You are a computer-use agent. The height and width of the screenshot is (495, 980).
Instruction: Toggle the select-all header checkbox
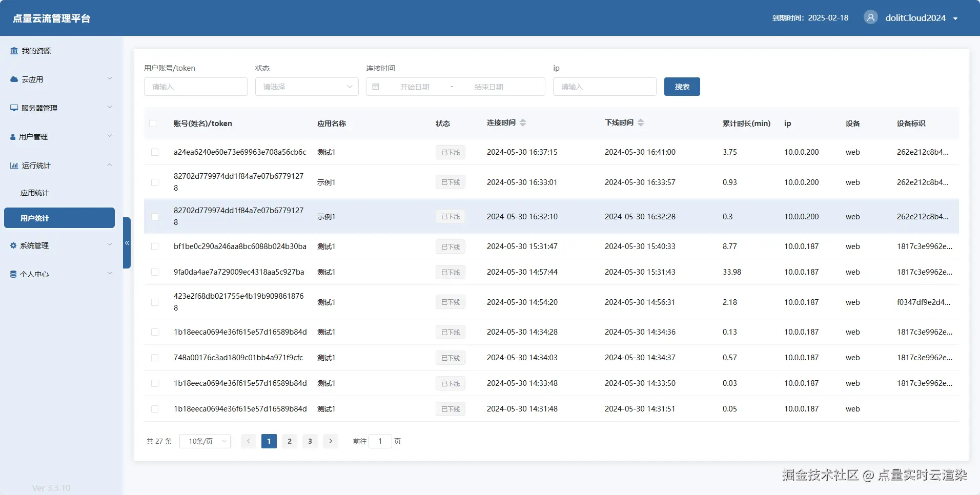(x=153, y=123)
